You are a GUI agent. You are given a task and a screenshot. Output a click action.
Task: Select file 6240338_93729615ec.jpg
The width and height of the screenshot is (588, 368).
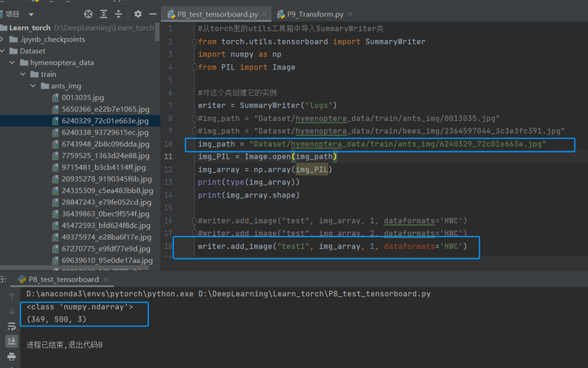(x=106, y=133)
